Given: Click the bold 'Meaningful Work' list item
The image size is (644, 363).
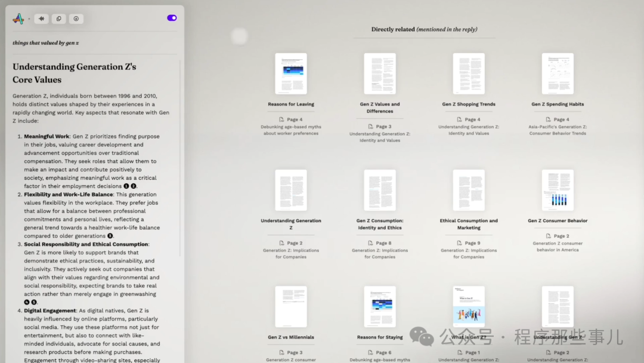Looking at the screenshot, I should point(47,137).
